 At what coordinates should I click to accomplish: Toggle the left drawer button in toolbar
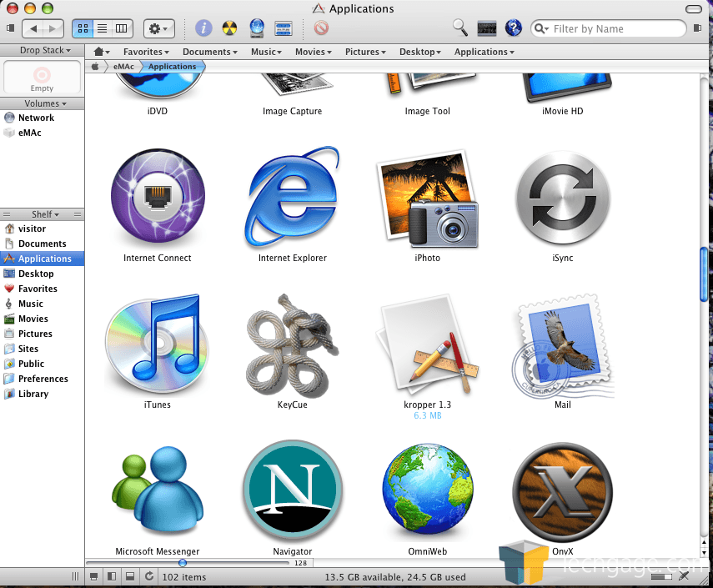point(10,28)
